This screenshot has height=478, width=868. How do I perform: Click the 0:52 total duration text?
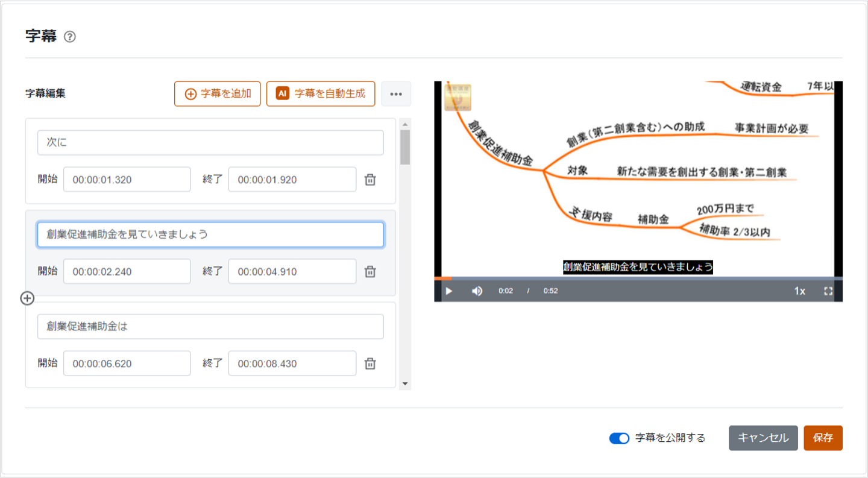[550, 291]
